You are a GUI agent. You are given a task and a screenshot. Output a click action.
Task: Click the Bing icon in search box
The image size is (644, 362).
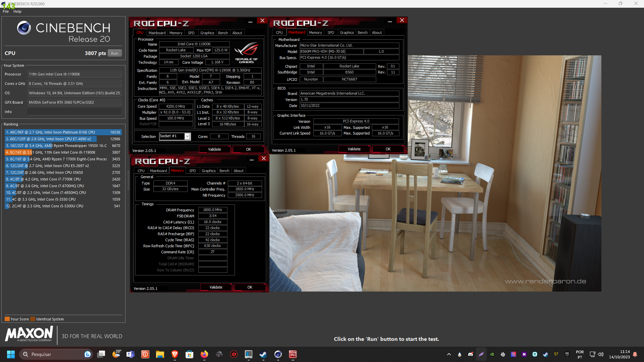pos(88,354)
